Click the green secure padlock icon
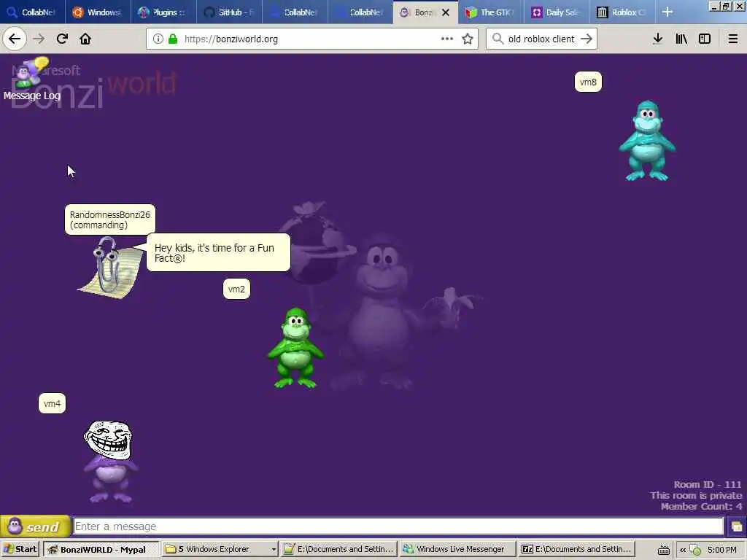The height and width of the screenshot is (560, 747). [x=173, y=39]
